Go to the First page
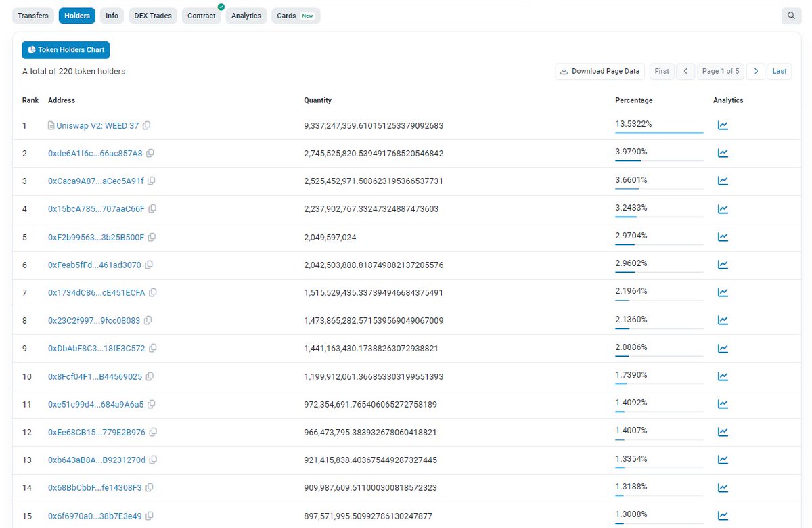The image size is (812, 528). (662, 71)
